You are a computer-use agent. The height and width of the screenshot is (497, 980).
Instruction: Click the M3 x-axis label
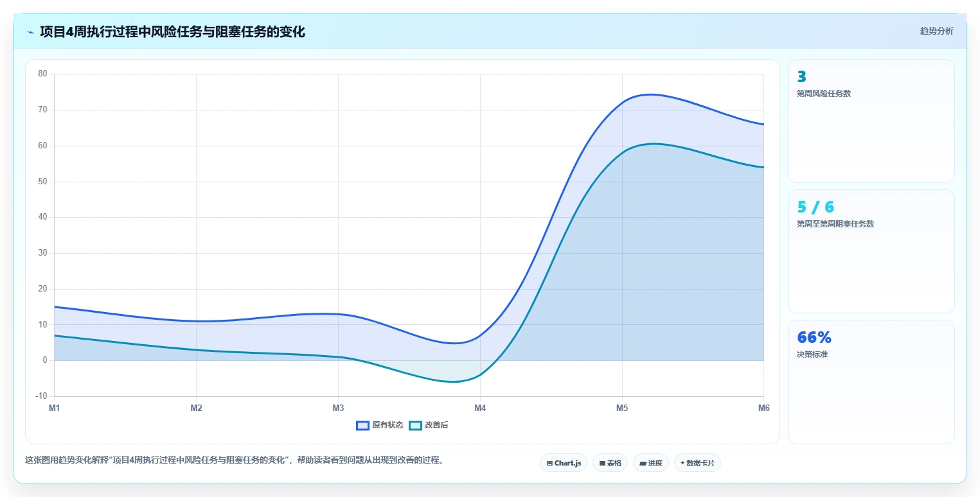click(x=338, y=408)
